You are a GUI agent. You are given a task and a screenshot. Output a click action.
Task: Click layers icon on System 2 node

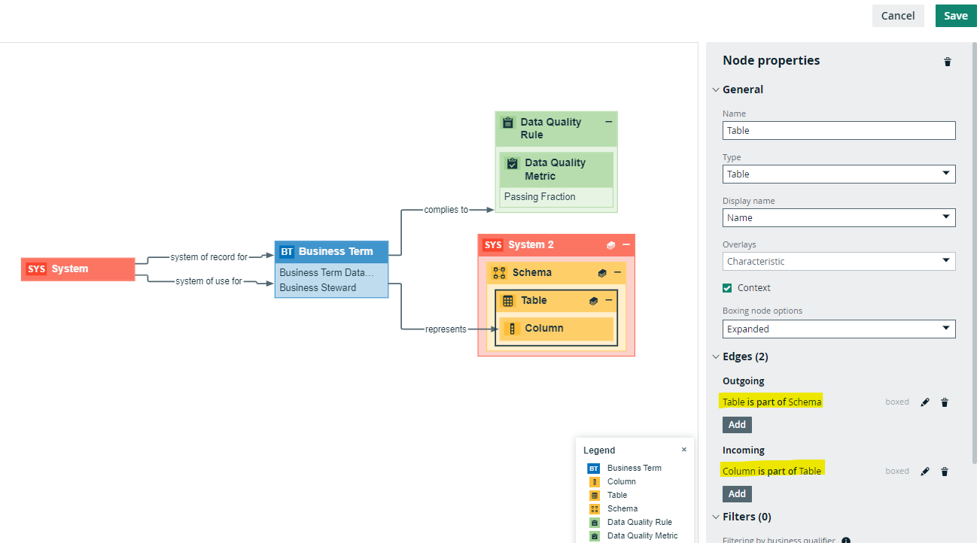(x=610, y=245)
